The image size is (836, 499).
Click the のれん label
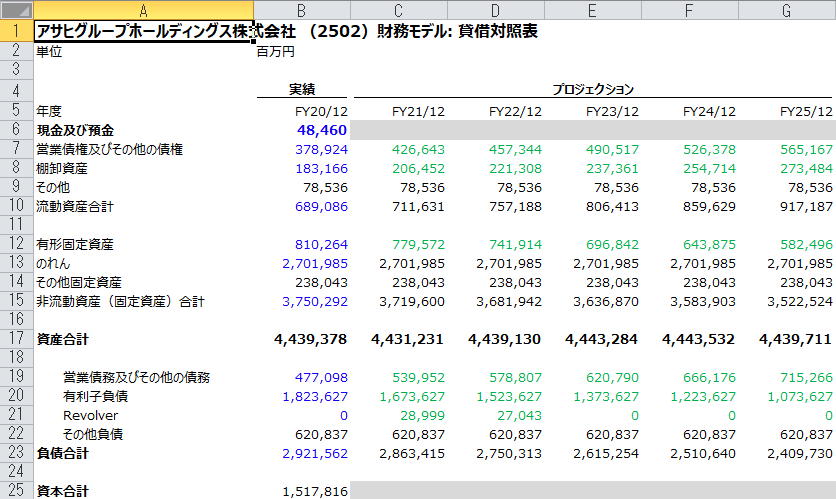tap(53, 263)
